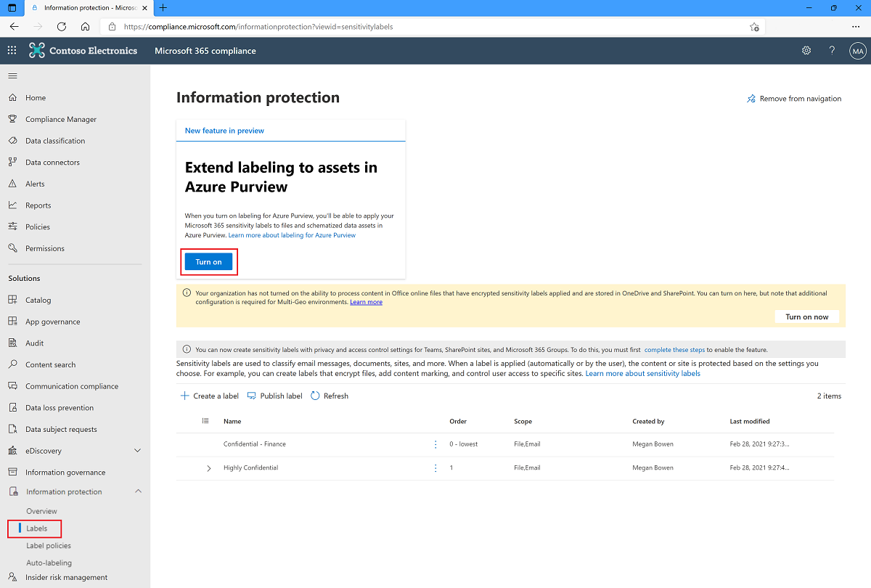Click the Data subject requests icon

click(x=12, y=429)
